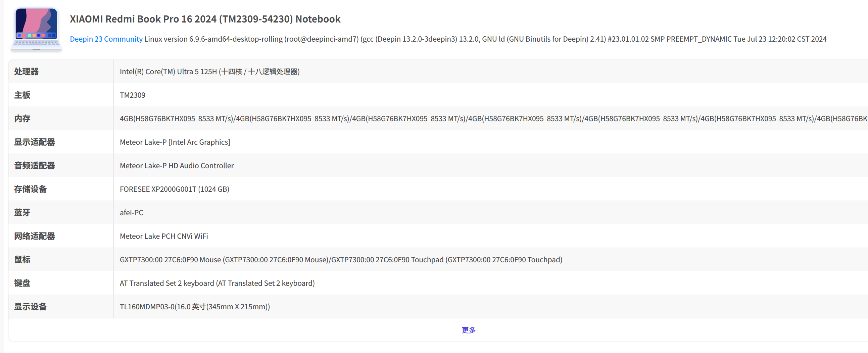The width and height of the screenshot is (868, 353).
Task: Click the 处理器 row label
Action: pyautogui.click(x=26, y=72)
